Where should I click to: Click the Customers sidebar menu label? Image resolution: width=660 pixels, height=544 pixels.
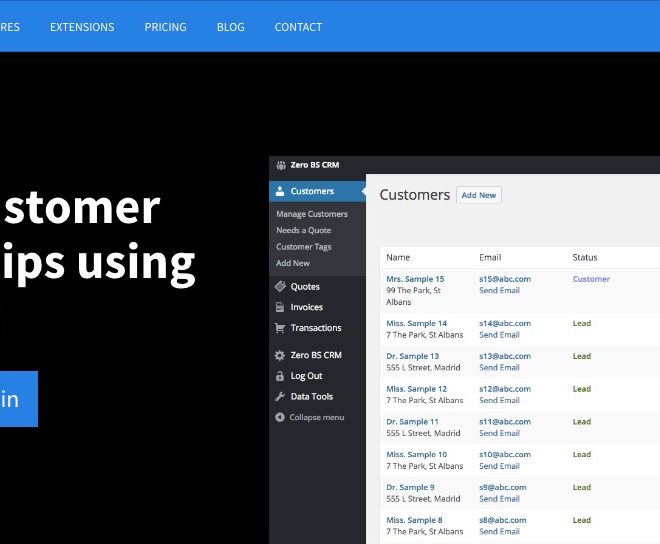click(x=312, y=191)
